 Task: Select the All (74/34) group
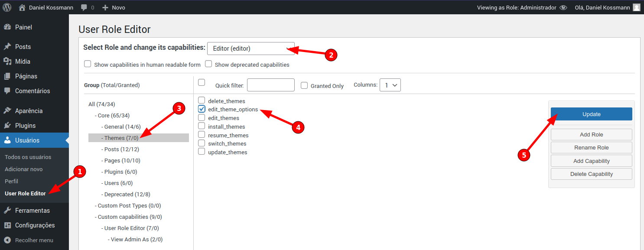pos(102,104)
